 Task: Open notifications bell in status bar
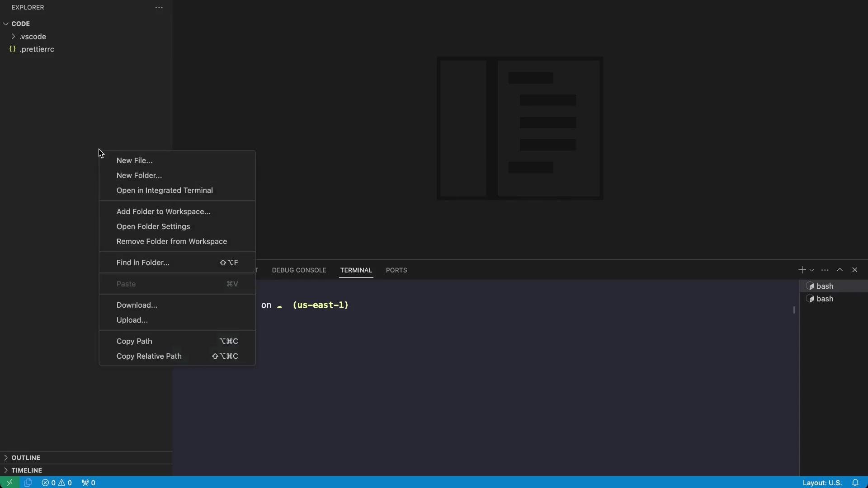[x=855, y=483]
